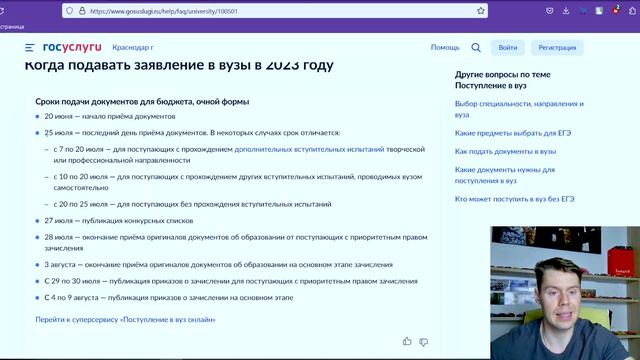Click heading Когда подавать заявление в вузы
Screen dimensions: 640x360
(179, 65)
